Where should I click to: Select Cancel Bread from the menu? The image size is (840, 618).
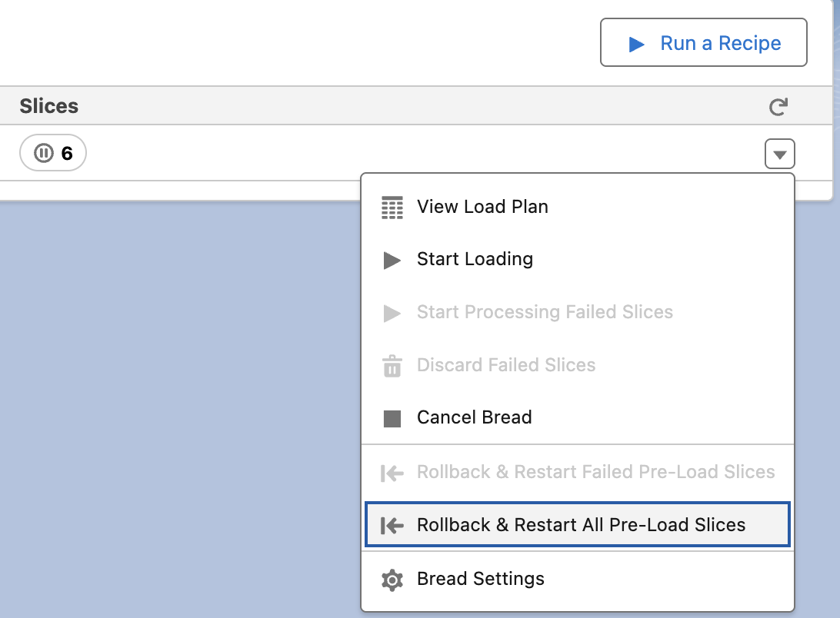474,417
